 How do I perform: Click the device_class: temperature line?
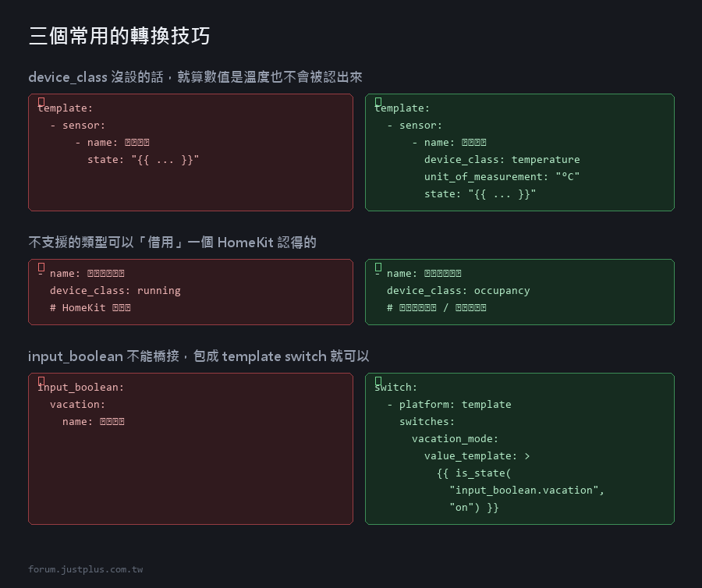[x=502, y=160]
